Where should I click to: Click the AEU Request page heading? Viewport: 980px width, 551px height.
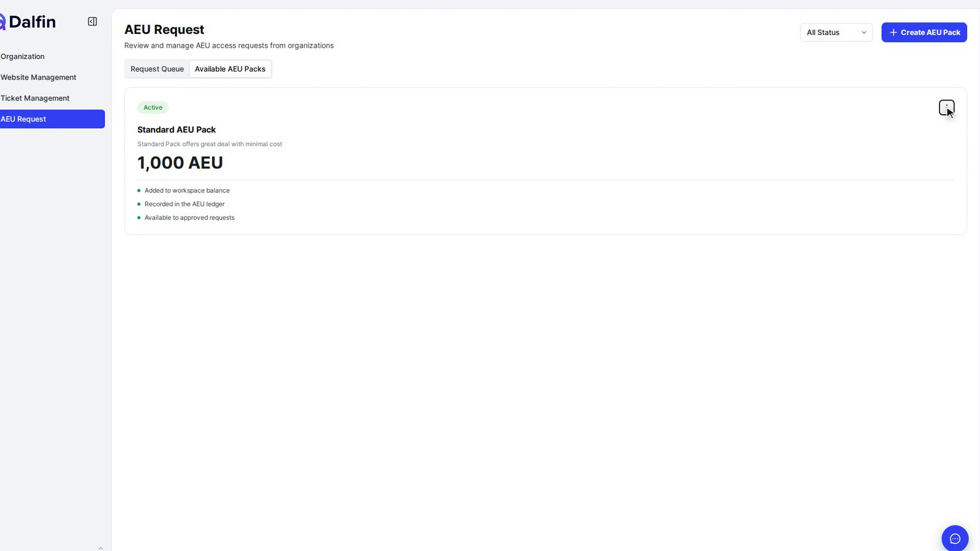[x=164, y=30]
